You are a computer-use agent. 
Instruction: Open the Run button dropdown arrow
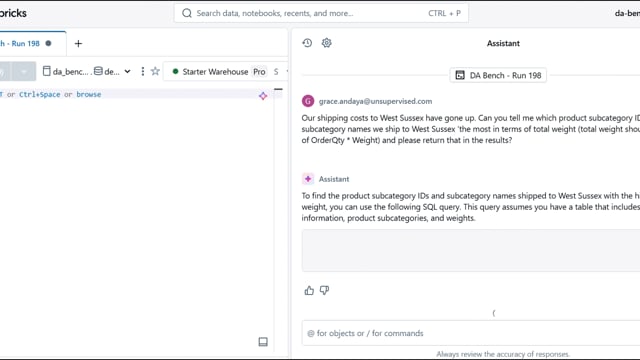tap(24, 71)
